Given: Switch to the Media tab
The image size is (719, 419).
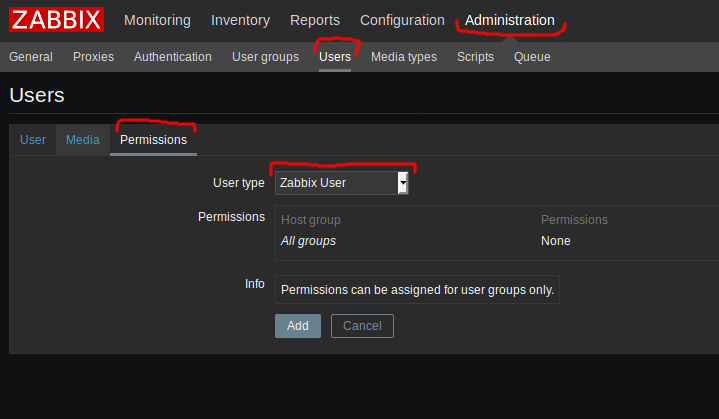Looking at the screenshot, I should pyautogui.click(x=83, y=140).
